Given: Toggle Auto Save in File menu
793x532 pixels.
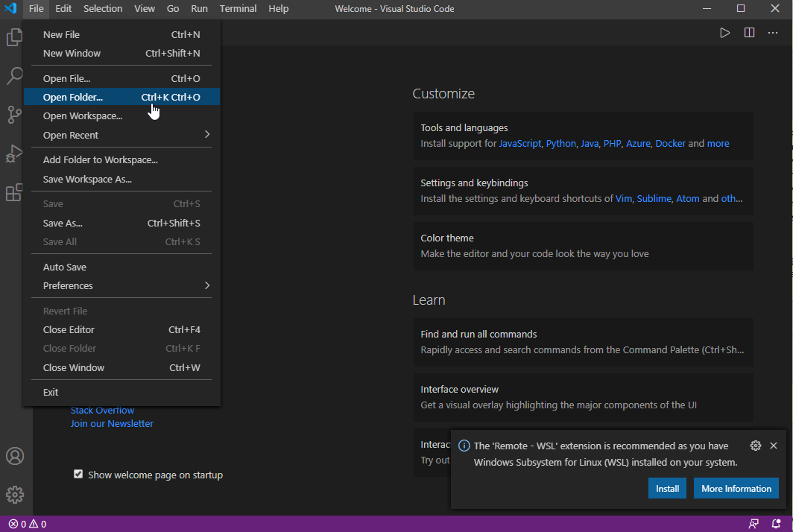Looking at the screenshot, I should tap(65, 267).
